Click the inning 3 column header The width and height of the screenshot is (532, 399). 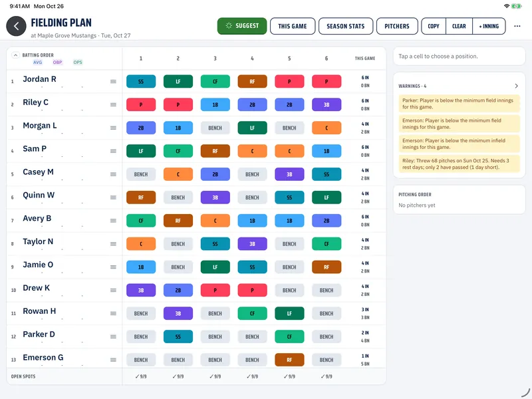(x=215, y=59)
